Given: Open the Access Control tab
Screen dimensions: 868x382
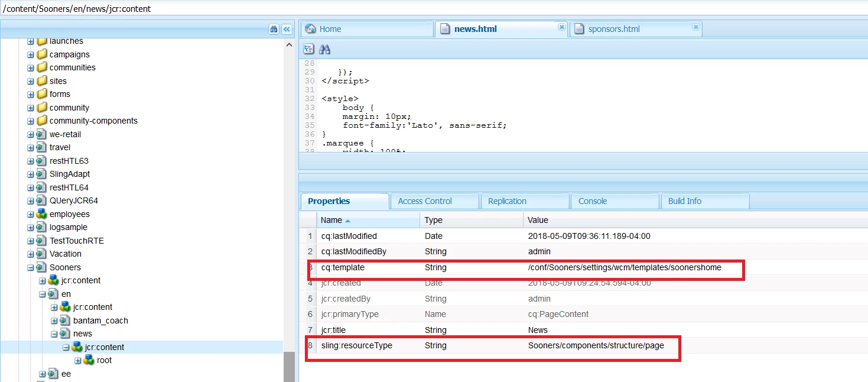Looking at the screenshot, I should [x=435, y=201].
